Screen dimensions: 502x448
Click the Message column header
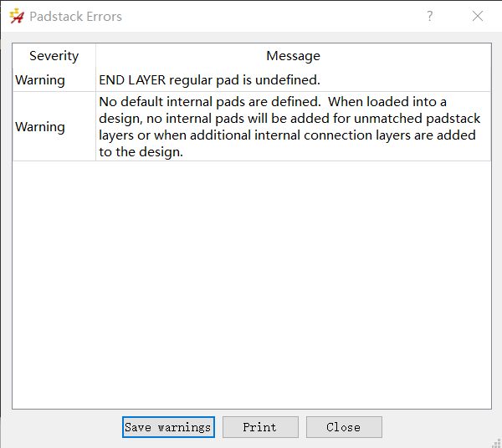pos(294,56)
